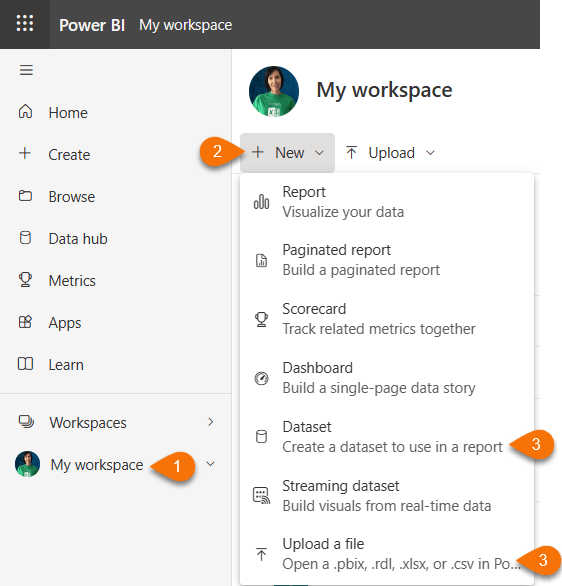Click the 'Visualize your data' description
The height and width of the screenshot is (586, 562).
[343, 212]
